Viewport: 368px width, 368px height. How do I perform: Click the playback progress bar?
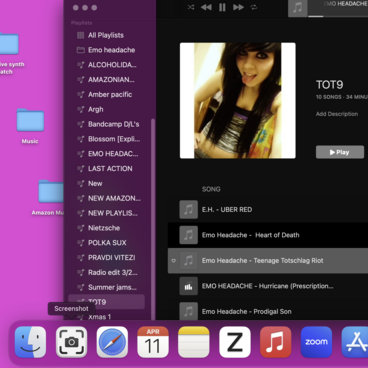coord(338,16)
